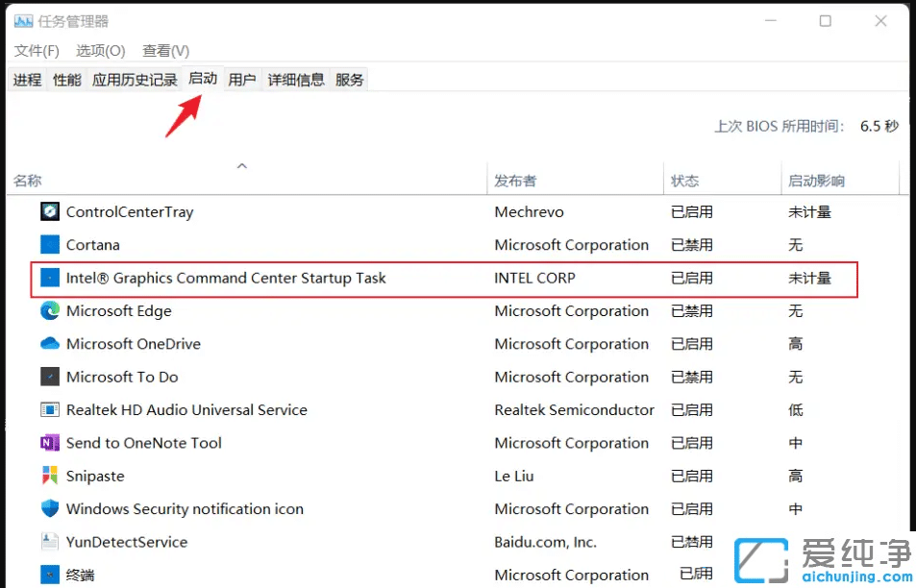Viewport: 916px width, 588px height.
Task: Click the Snipaste icon
Action: click(x=50, y=475)
